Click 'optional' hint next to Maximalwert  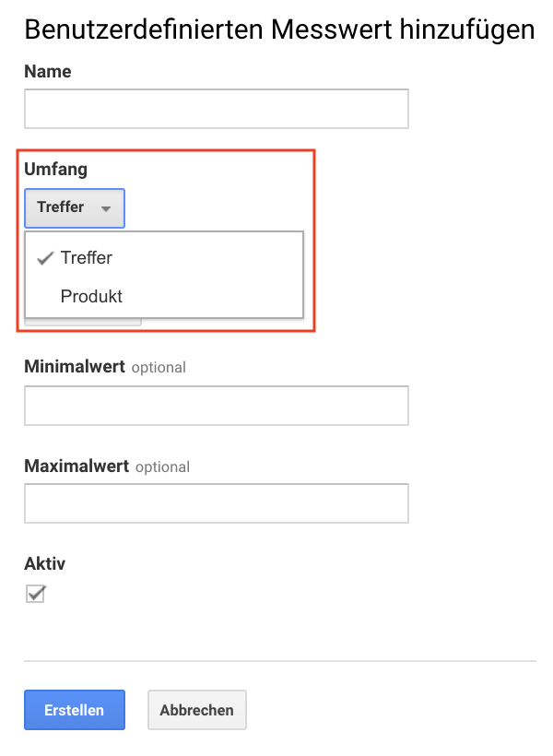162,467
